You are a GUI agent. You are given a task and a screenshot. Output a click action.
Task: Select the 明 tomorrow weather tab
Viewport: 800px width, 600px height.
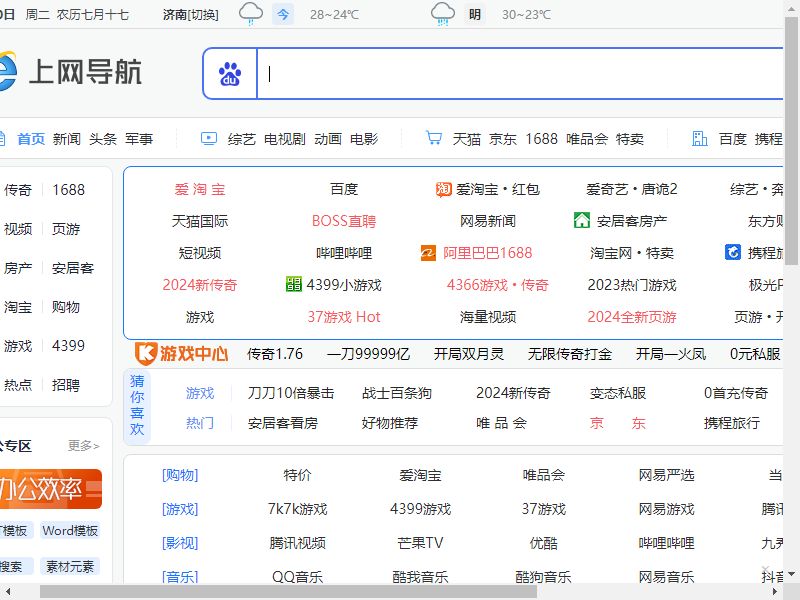click(x=474, y=14)
